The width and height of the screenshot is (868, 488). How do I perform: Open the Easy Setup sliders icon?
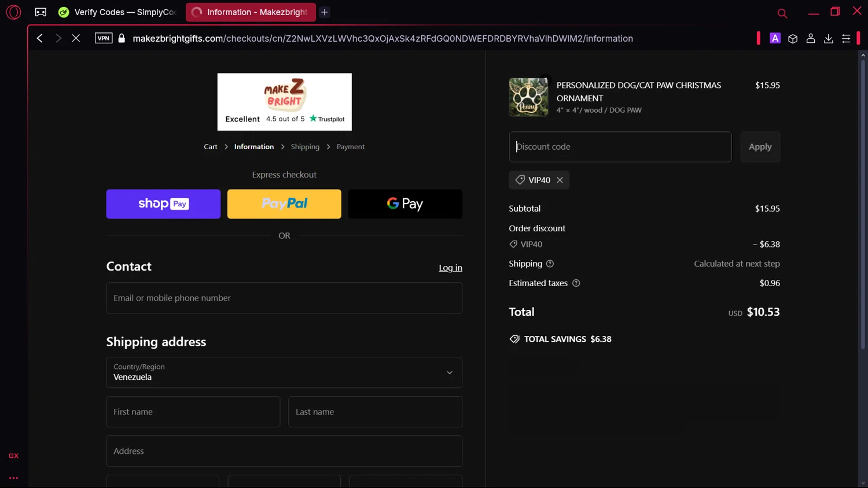846,38
